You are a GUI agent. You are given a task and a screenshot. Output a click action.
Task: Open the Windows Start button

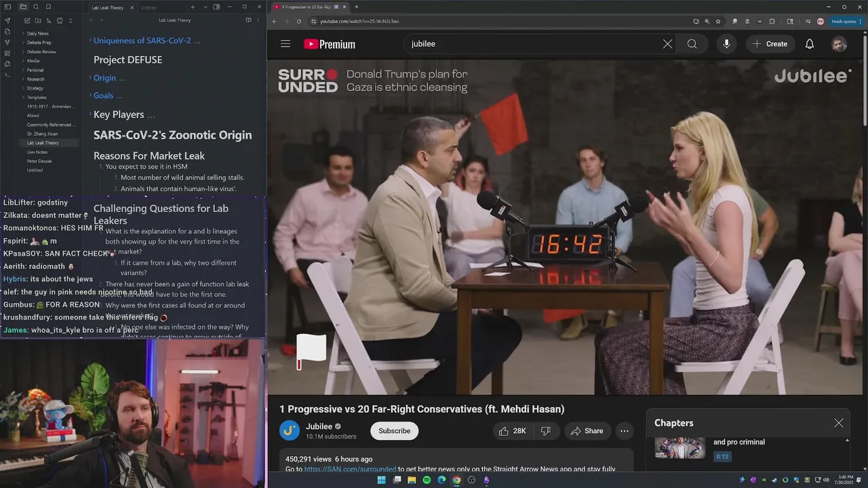click(381, 480)
